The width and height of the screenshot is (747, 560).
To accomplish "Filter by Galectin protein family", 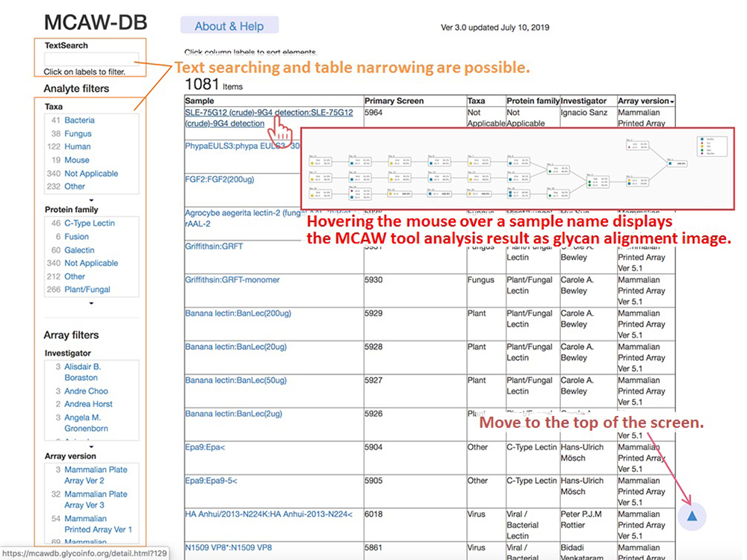I will [x=80, y=249].
